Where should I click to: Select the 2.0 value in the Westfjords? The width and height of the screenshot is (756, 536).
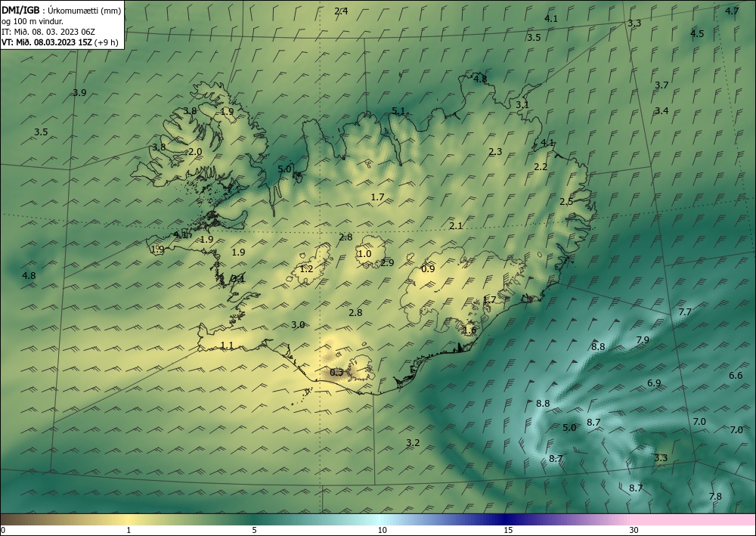[195, 152]
